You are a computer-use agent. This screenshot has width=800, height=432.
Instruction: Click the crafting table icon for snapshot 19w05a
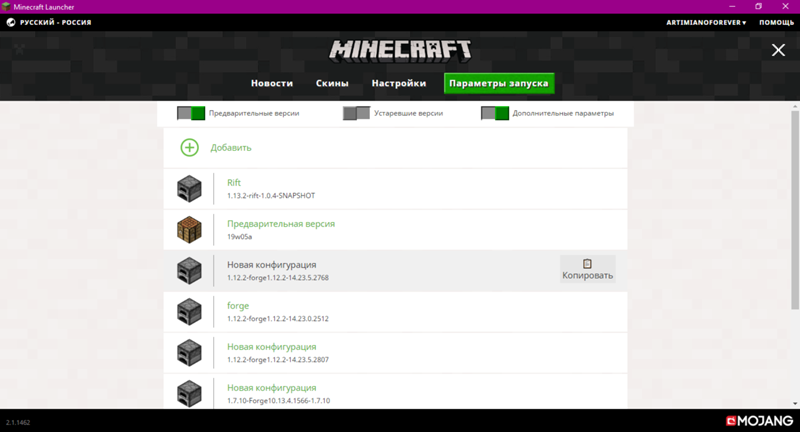coord(189,230)
